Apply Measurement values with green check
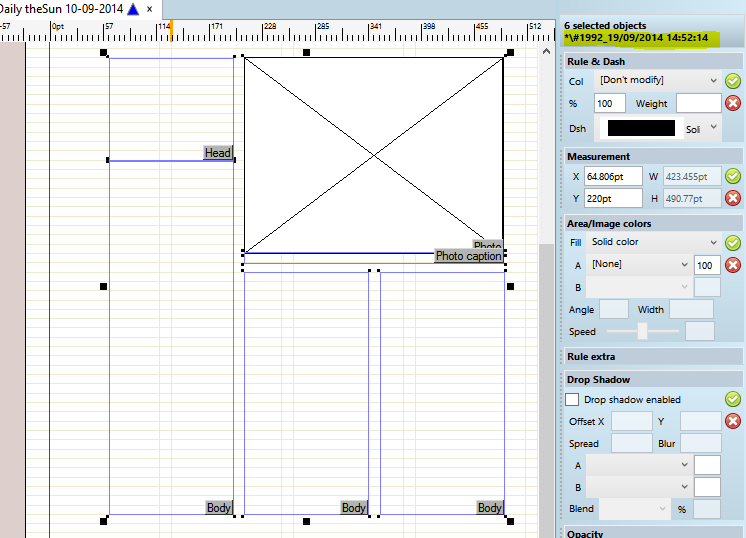The height and width of the screenshot is (538, 746). (733, 176)
